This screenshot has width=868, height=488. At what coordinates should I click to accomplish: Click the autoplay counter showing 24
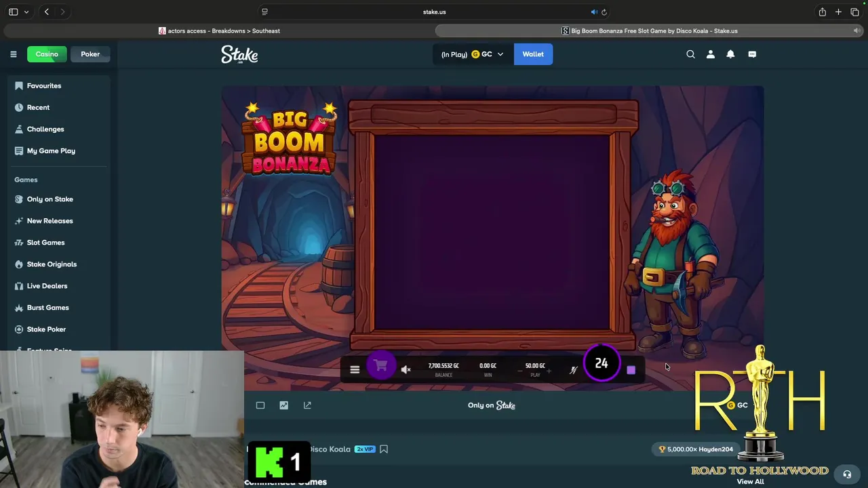[601, 364]
